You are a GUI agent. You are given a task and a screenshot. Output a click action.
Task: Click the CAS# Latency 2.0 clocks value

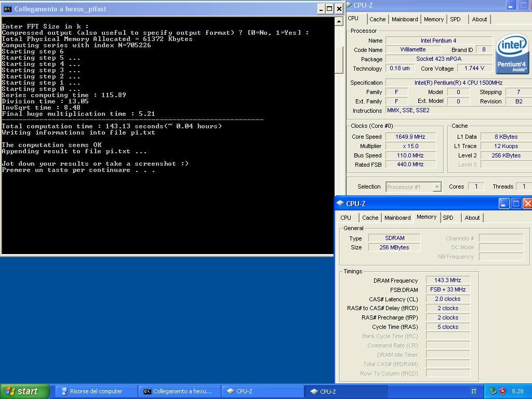point(448,299)
